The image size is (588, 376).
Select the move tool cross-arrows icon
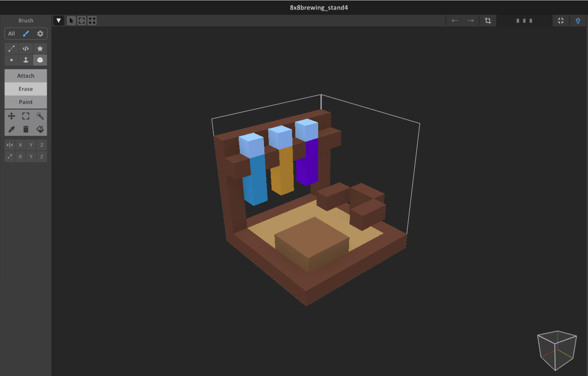pyautogui.click(x=11, y=116)
